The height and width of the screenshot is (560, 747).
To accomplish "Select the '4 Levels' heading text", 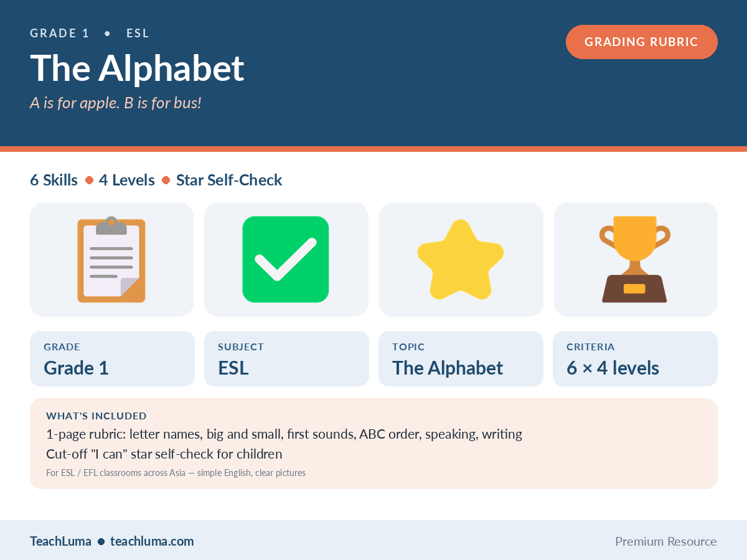I will point(127,180).
